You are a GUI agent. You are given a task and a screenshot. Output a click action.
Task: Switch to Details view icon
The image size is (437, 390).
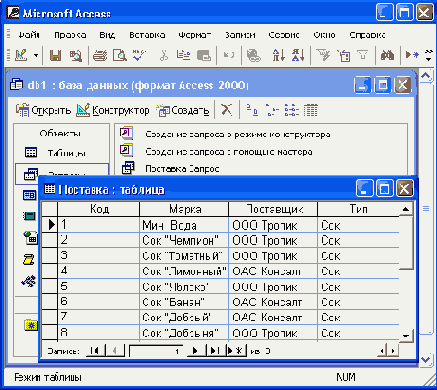311,110
